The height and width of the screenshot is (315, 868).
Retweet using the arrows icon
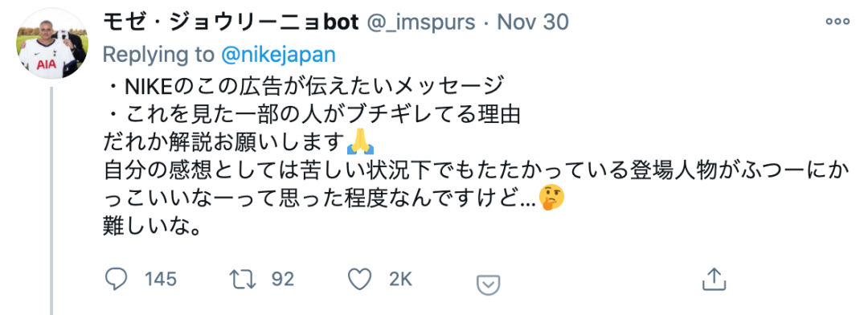tap(243, 279)
